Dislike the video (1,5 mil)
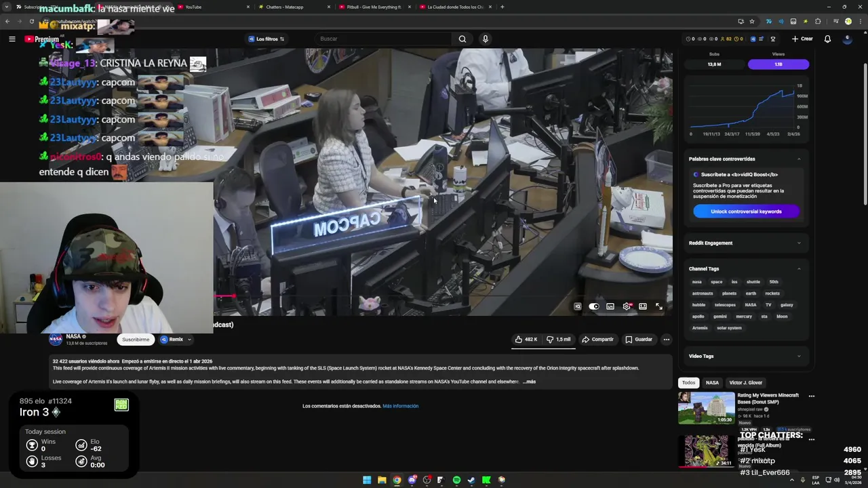The width and height of the screenshot is (868, 488). coord(559,340)
